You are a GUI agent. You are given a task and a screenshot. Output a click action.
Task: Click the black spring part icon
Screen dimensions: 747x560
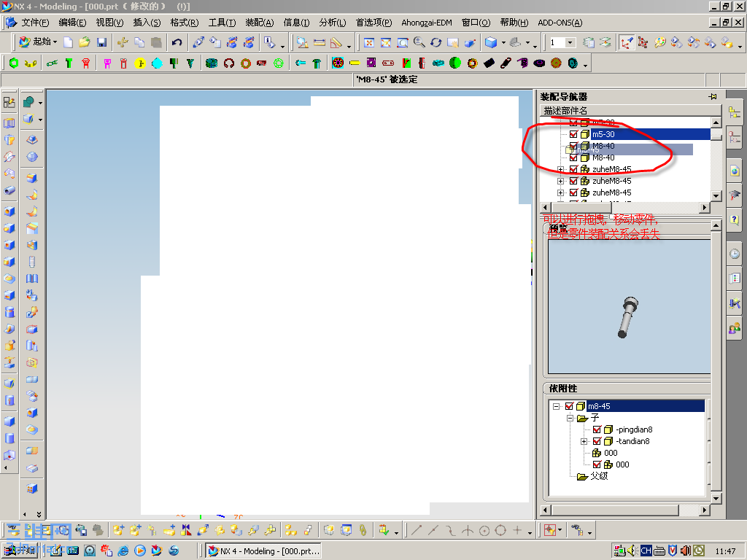click(x=506, y=63)
